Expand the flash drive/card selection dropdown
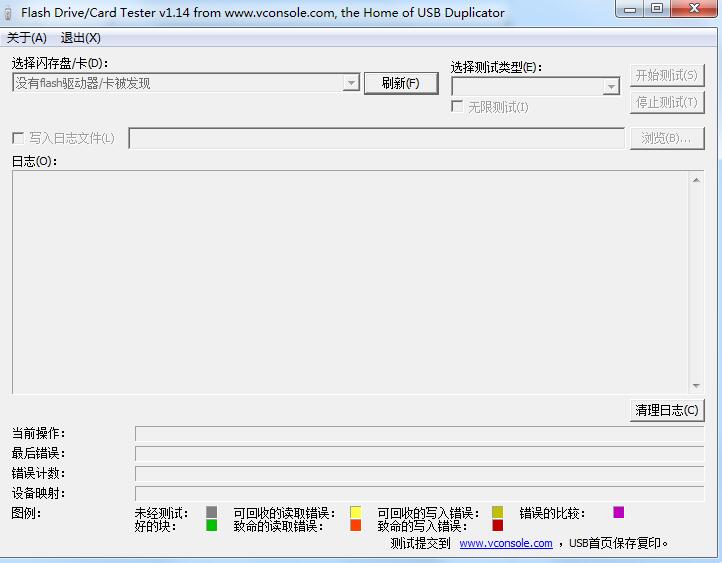The width and height of the screenshot is (722, 563). tap(351, 83)
